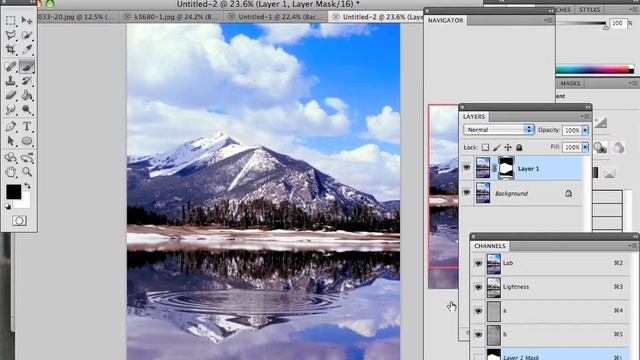
Task: Switch to the k5680-1.jpg document tab
Action: pos(172,17)
